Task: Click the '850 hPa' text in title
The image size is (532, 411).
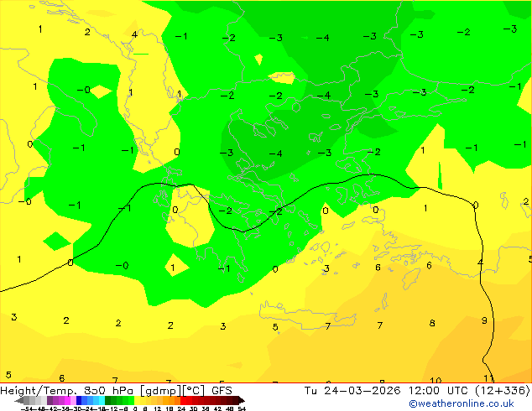Action: (x=108, y=391)
